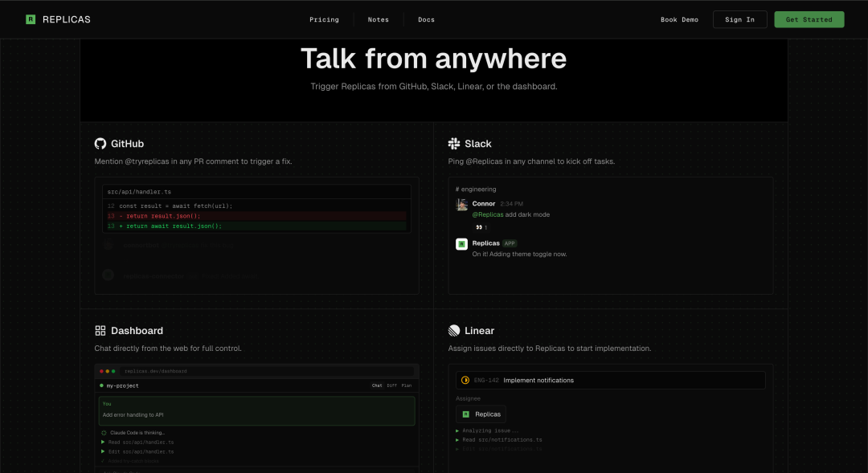Click 'Ping @Replicas in any channel' description

coord(531,161)
